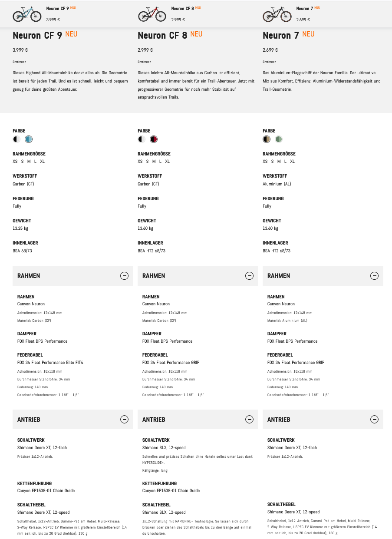Choose frame size XL for Neuron CF 9
392x539 pixels.
pyautogui.click(x=43, y=162)
